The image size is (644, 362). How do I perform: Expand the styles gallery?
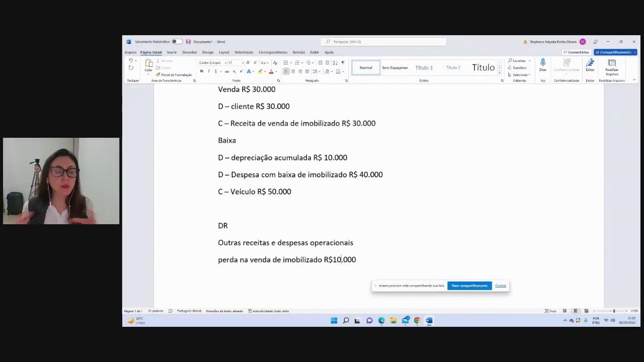click(499, 73)
